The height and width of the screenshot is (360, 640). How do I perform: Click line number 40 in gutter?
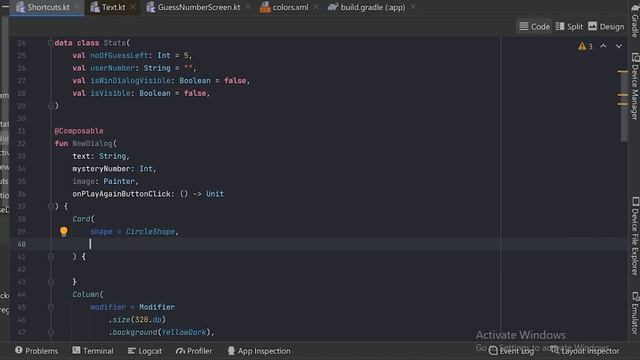click(x=22, y=244)
